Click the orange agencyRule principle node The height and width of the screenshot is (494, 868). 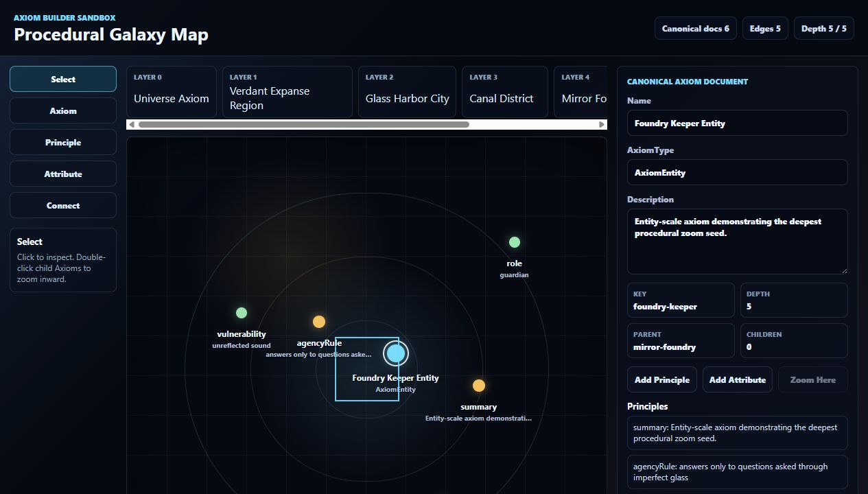319,322
